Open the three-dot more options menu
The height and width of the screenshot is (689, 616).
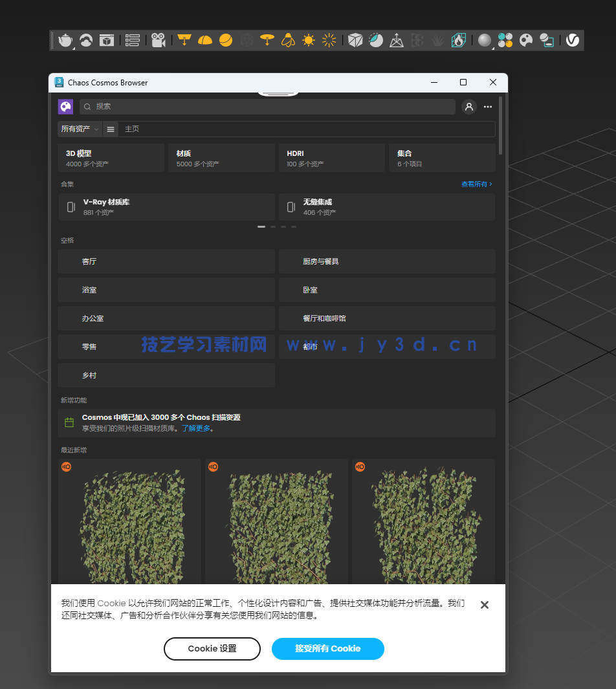(x=487, y=107)
